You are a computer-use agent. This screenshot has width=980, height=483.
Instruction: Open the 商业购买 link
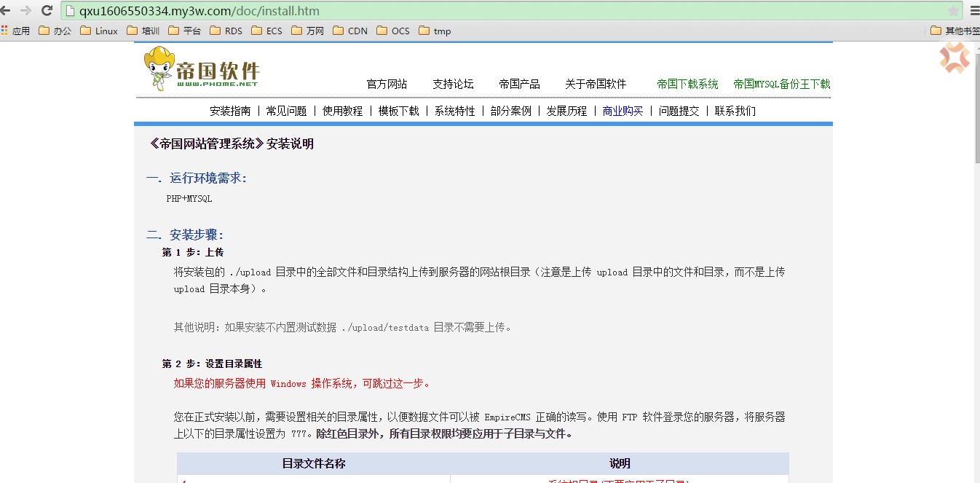point(623,111)
